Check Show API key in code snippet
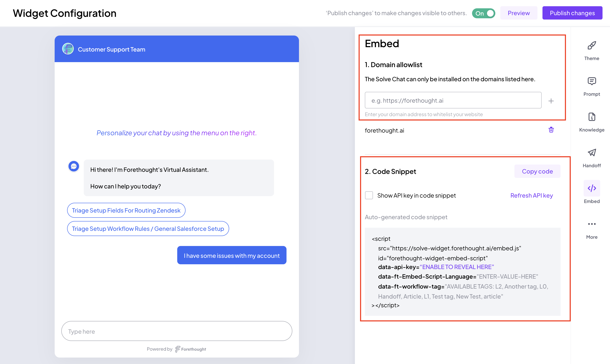 click(369, 196)
